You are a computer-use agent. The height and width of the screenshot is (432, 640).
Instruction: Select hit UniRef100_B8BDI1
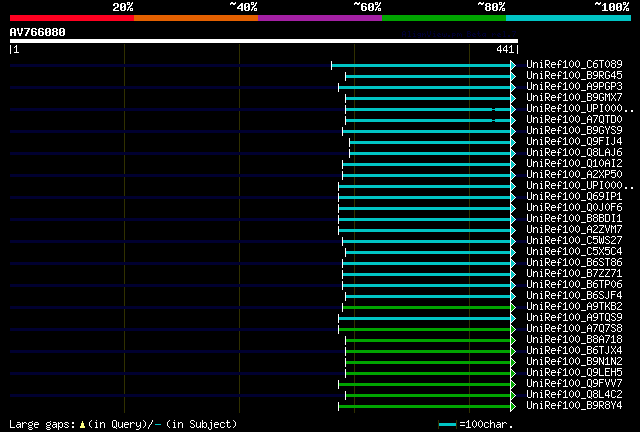point(574,219)
